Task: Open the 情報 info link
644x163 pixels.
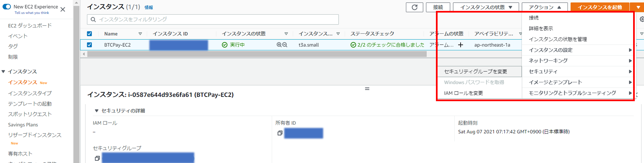Action: 149,7
